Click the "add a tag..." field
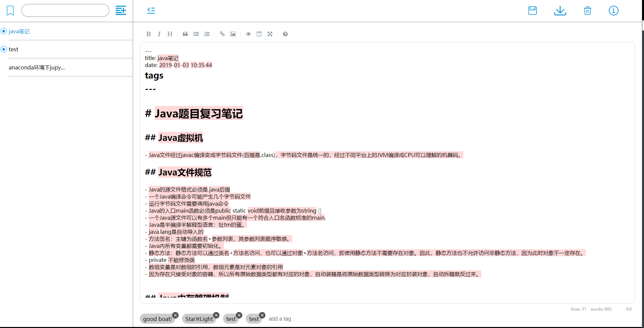The height and width of the screenshot is (328, 644). (x=282, y=319)
